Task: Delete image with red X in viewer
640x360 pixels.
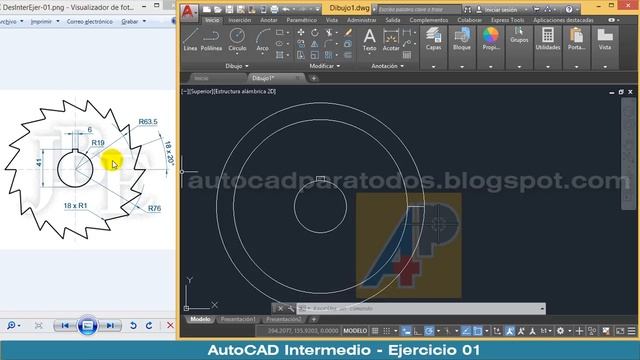Action: click(170, 325)
